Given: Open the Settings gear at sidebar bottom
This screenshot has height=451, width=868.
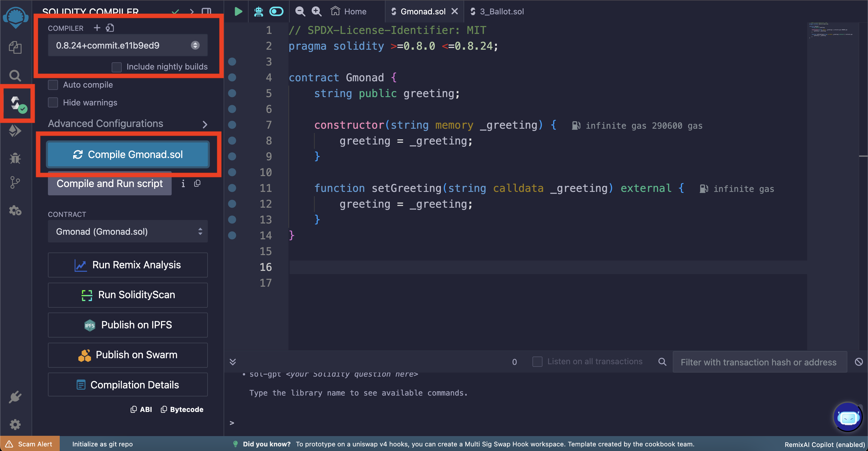Looking at the screenshot, I should 15,424.
